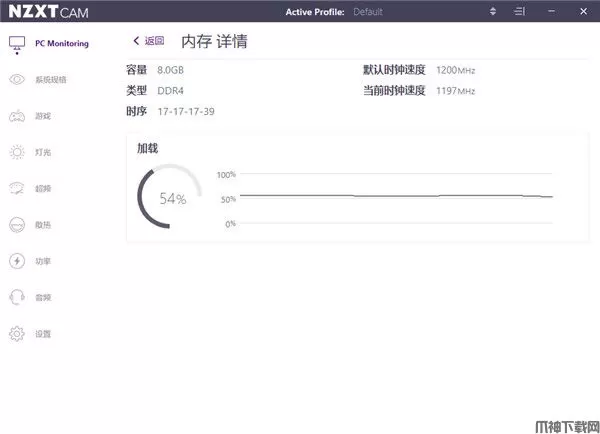600x434 pixels.
Task: Close the NZXT CAM window
Action: [584, 11]
